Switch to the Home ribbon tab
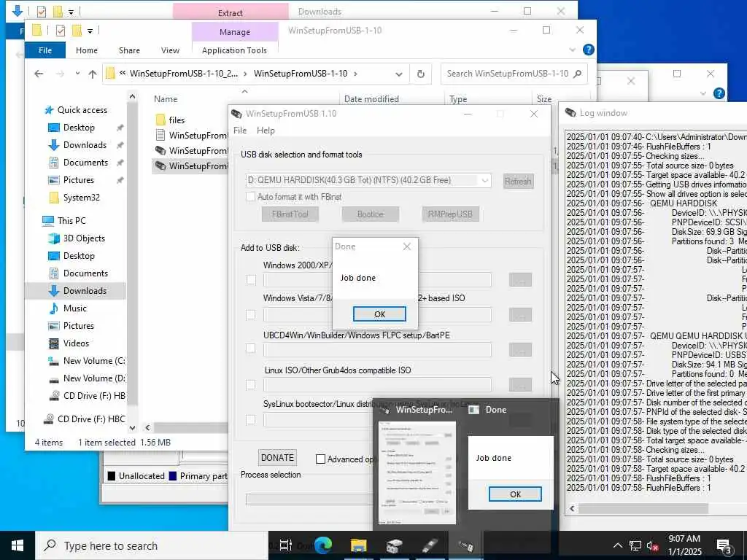 tap(87, 50)
